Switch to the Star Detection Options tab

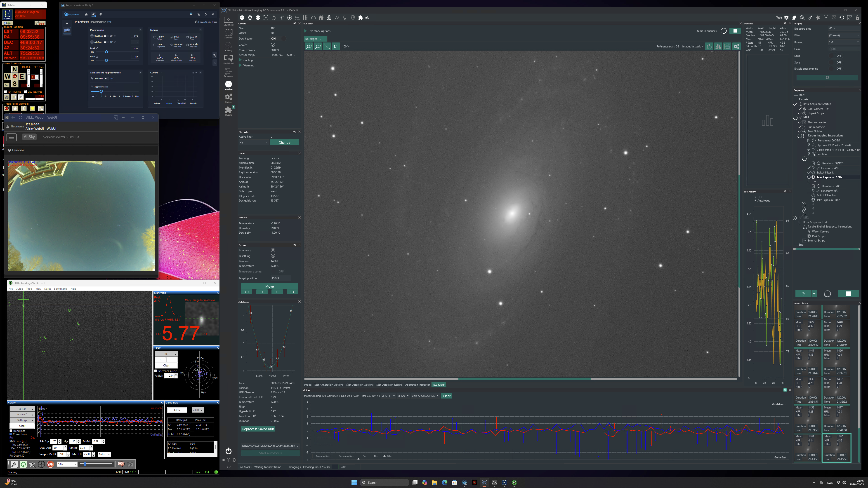click(x=360, y=385)
